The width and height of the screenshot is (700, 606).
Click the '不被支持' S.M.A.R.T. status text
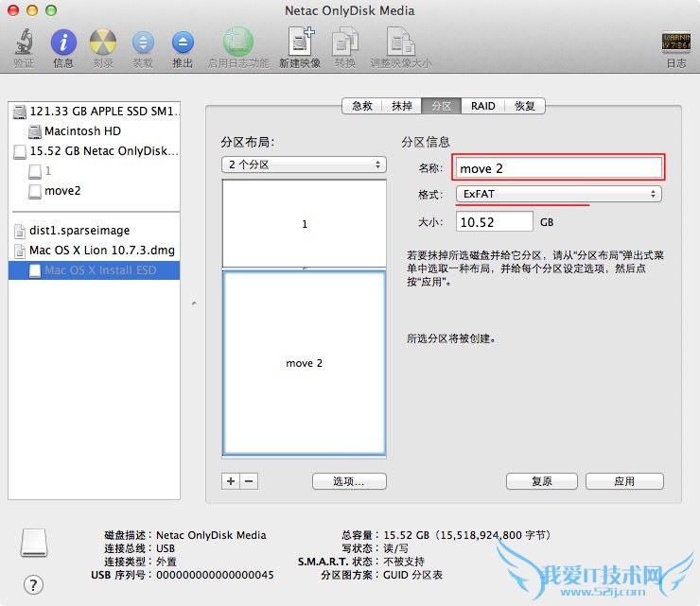(x=404, y=562)
